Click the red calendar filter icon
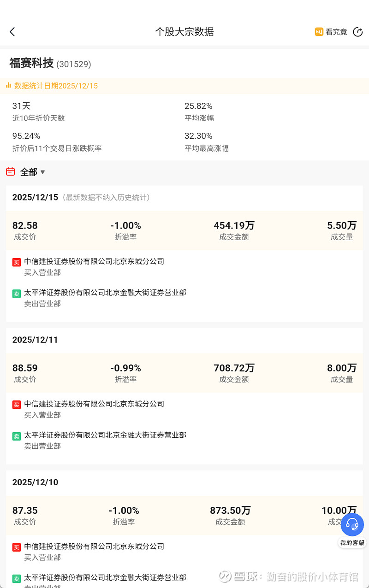The width and height of the screenshot is (369, 588). point(11,172)
